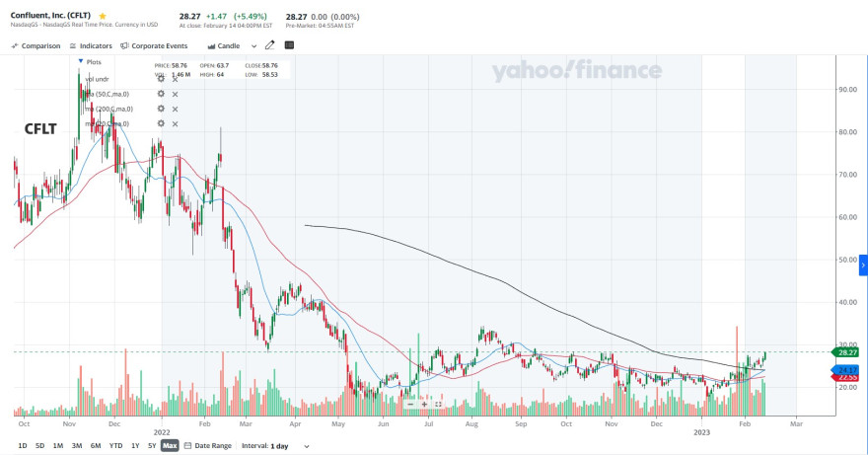
Task: Open the Interval 1 day dropdown
Action: tap(275, 445)
